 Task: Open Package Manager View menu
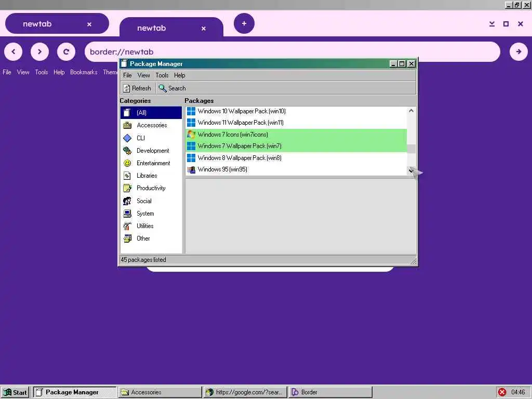(143, 75)
